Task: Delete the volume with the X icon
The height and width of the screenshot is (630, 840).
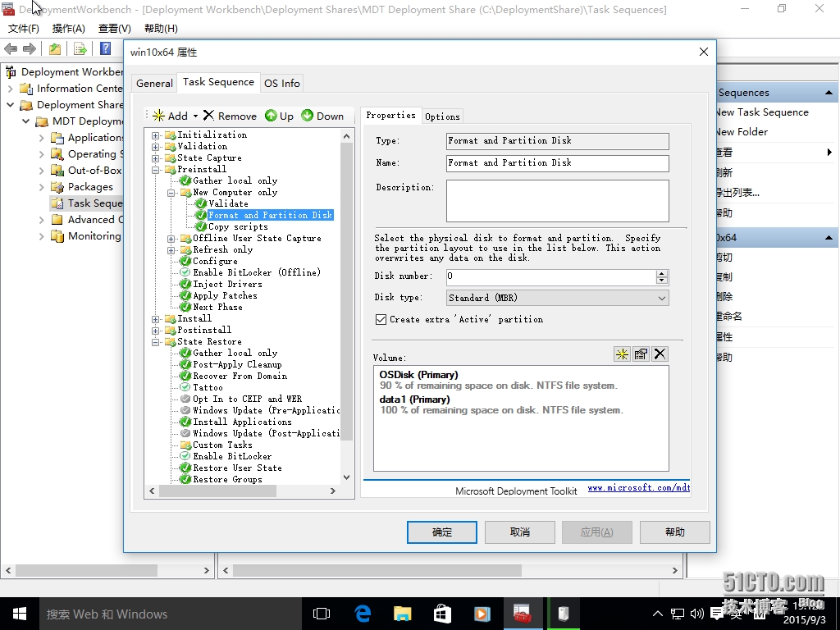Action: point(660,354)
